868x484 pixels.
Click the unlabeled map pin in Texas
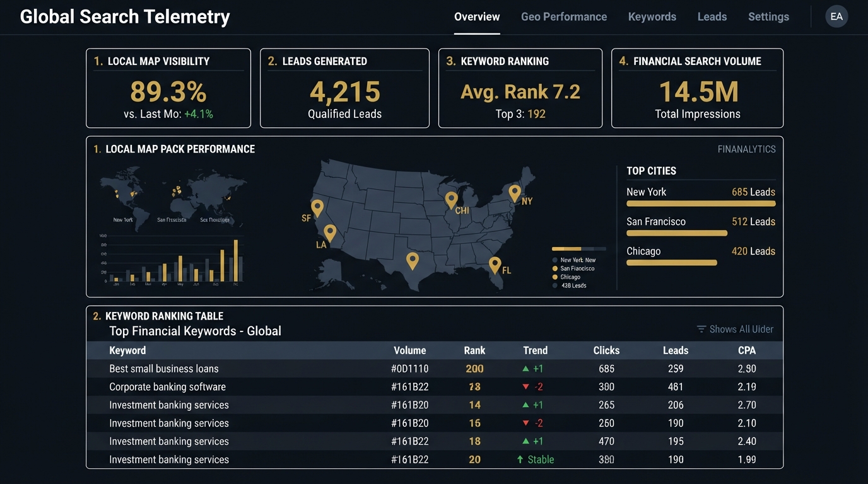point(413,260)
